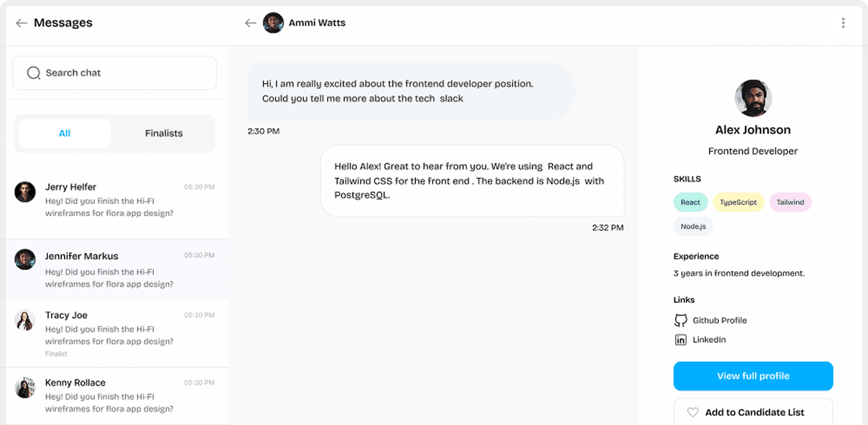Select the TypeScript skill tag

[738, 202]
